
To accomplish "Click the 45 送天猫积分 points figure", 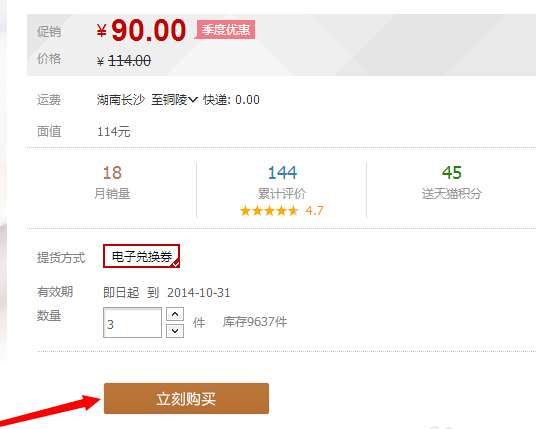I will [452, 182].
